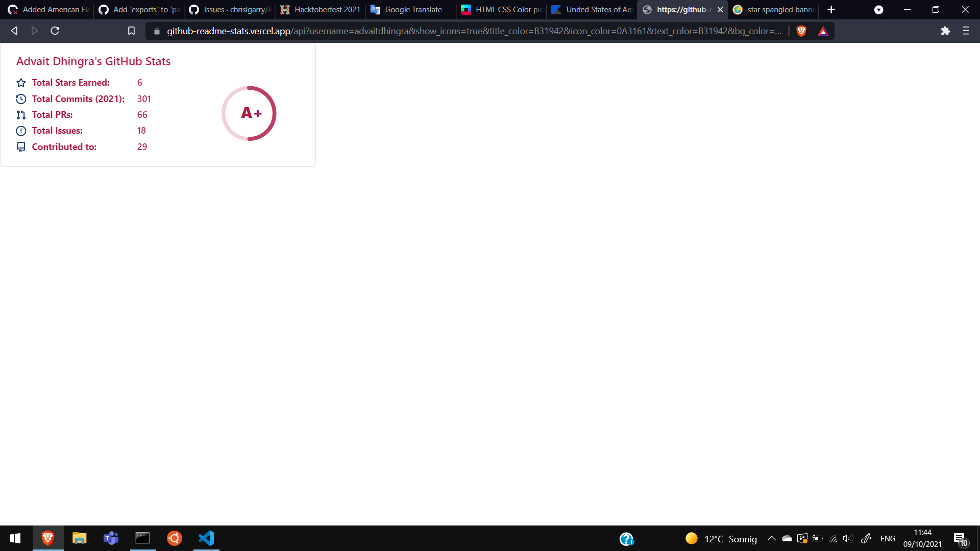Close the github-readme-stats tab
The image size is (980, 551).
(720, 10)
